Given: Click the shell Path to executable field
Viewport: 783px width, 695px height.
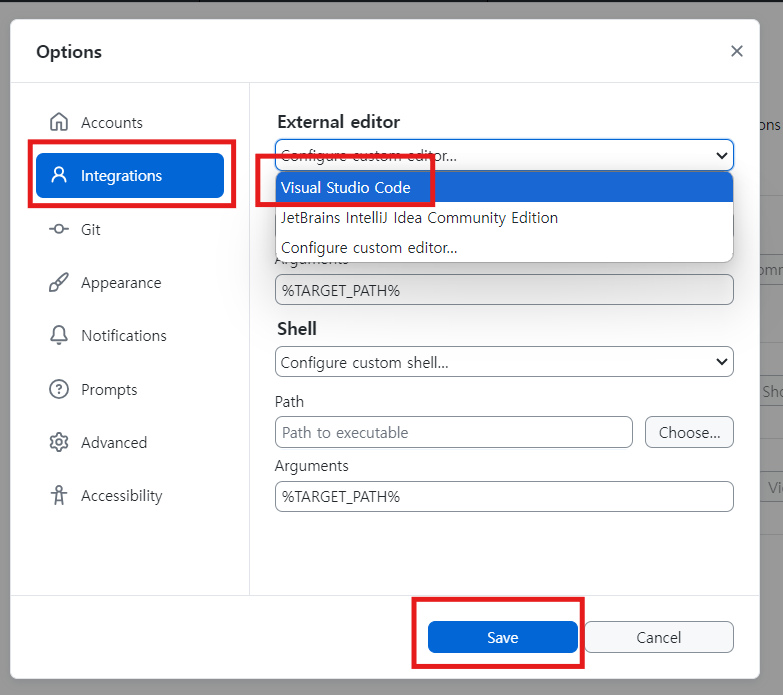Looking at the screenshot, I should tap(453, 432).
